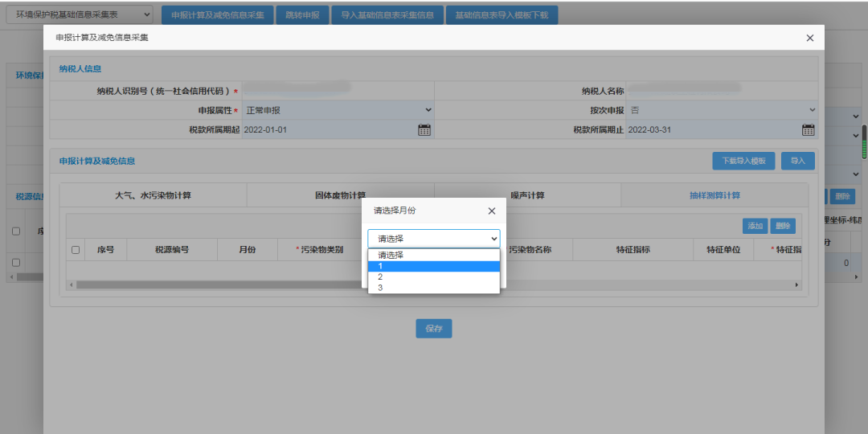
Task: Click 添加 to add a row
Action: pyautogui.click(x=755, y=226)
